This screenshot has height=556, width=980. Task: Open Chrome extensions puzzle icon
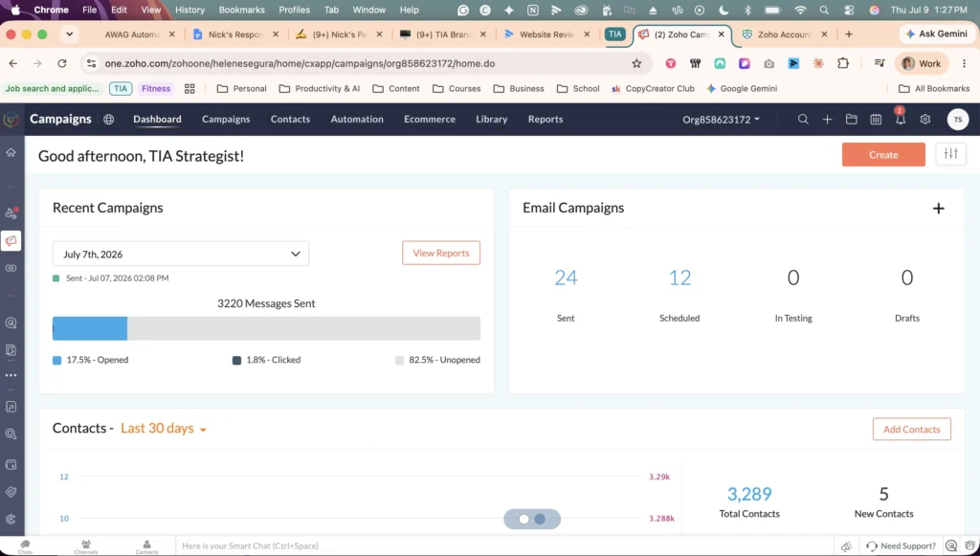[x=843, y=63]
